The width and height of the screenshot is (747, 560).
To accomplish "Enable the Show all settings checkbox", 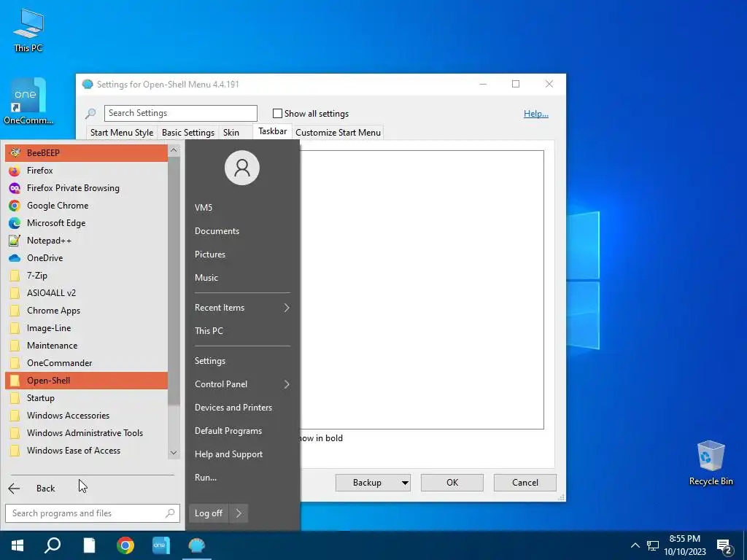I will (277, 113).
